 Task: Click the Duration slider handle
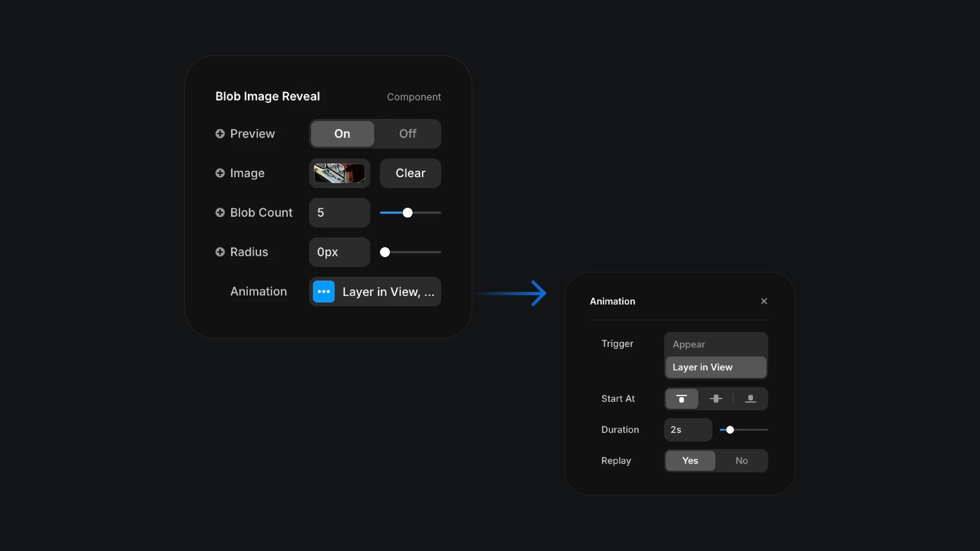730,429
